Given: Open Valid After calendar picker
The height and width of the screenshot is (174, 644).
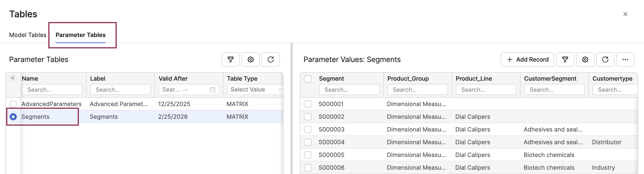Looking at the screenshot, I should pos(212,90).
